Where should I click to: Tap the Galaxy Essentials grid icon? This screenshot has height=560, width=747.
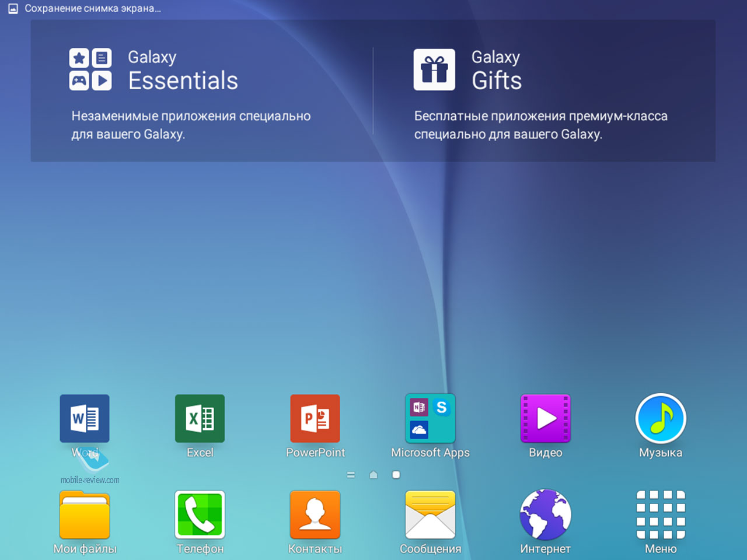click(90, 69)
